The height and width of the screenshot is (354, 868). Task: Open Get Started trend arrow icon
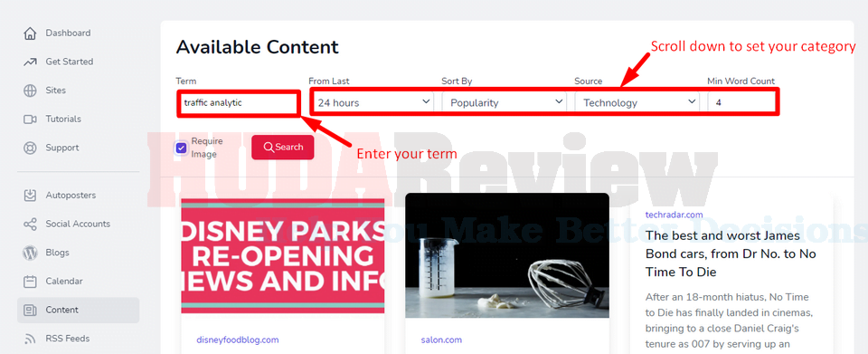(30, 62)
